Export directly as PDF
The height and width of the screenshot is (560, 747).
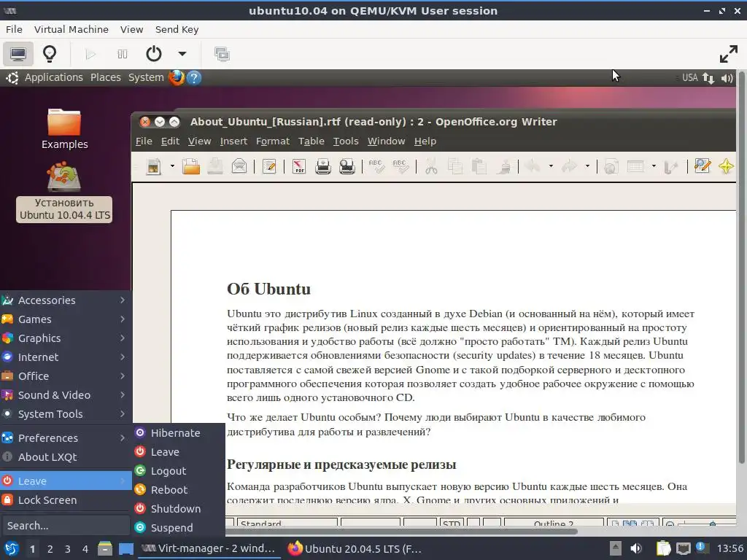click(x=298, y=167)
